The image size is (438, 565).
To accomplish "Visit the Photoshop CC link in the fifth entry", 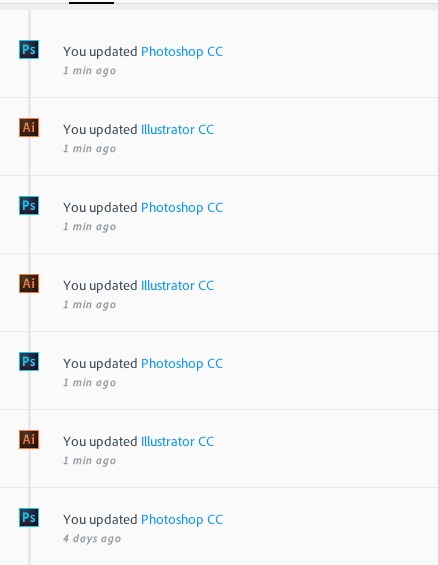I will click(x=182, y=364).
